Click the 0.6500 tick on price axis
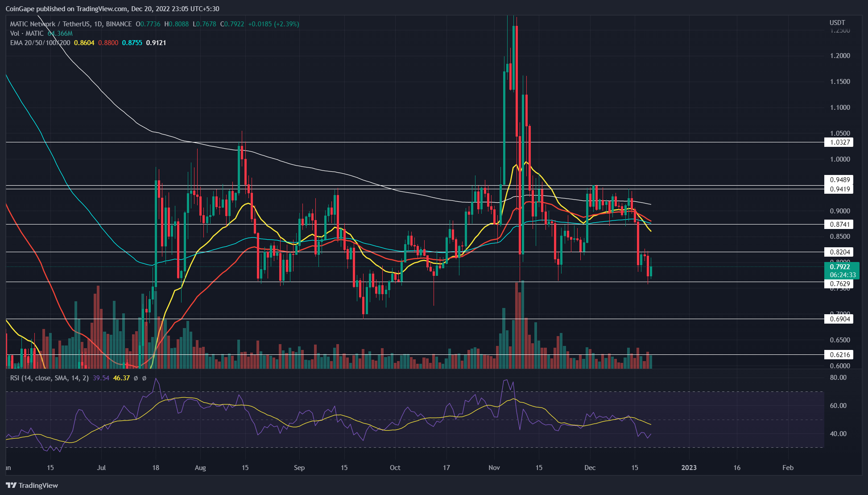Viewport: 868px width, 495px height. click(840, 340)
